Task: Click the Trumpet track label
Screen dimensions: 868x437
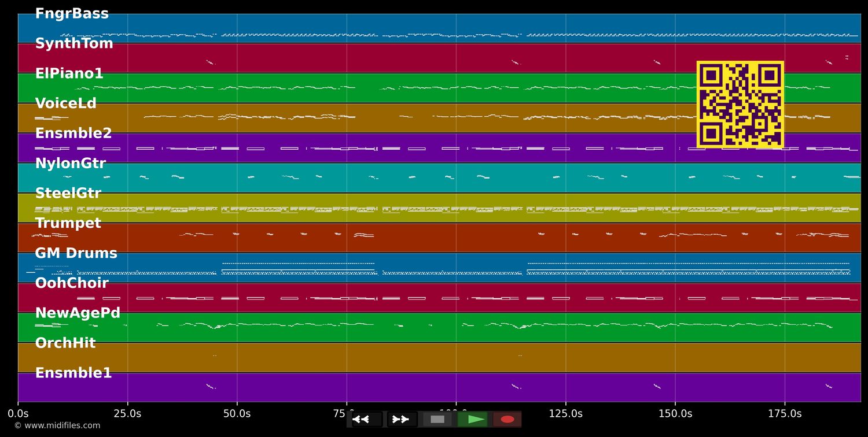Action: coord(68,224)
